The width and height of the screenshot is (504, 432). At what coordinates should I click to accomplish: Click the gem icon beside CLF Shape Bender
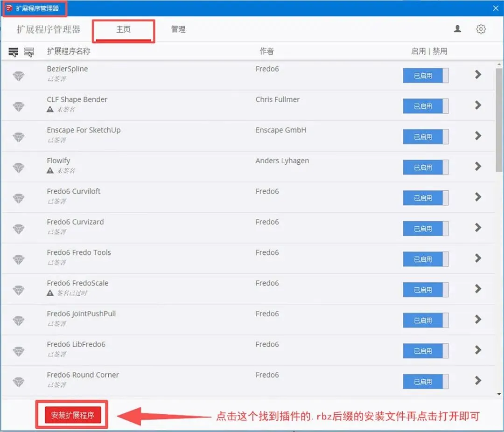(x=19, y=106)
